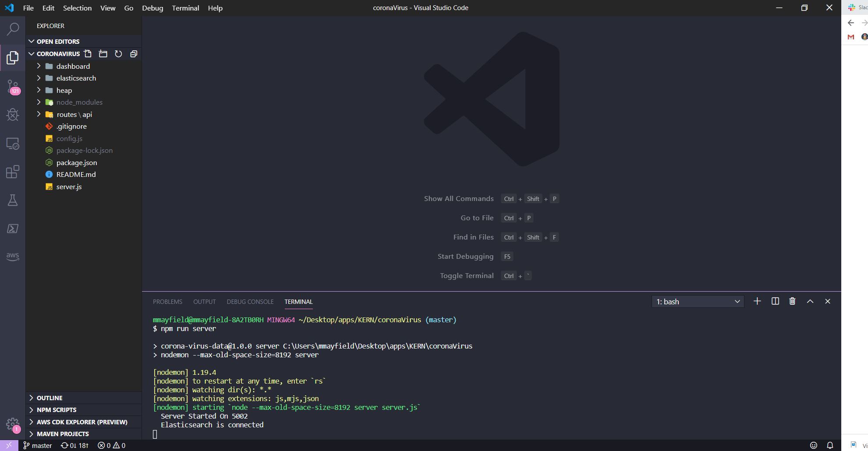Switch to the Debug Console tab
868x451 pixels.
click(x=250, y=302)
